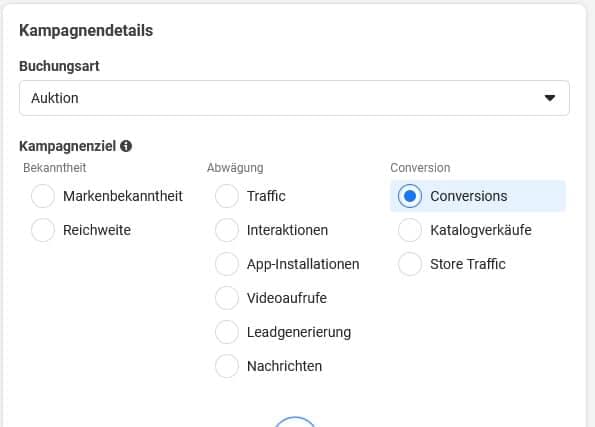Click the Leadgenerierung text label
Image resolution: width=595 pixels, height=427 pixels.
299,332
